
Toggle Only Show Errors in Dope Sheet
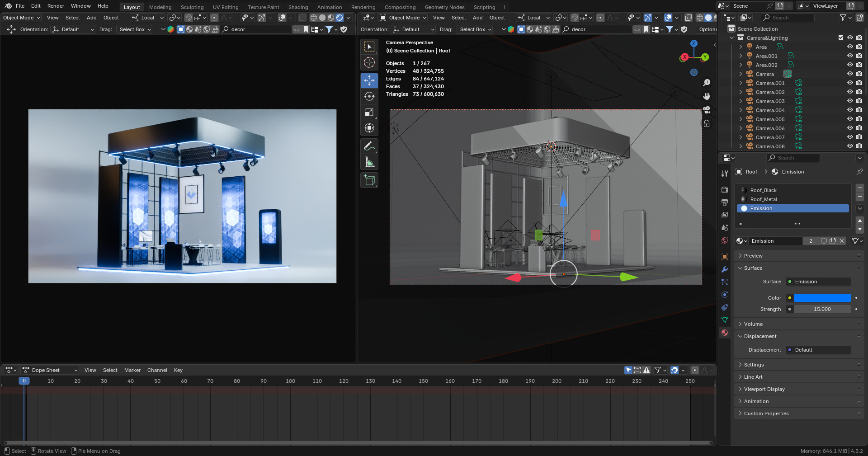pyautogui.click(x=647, y=370)
